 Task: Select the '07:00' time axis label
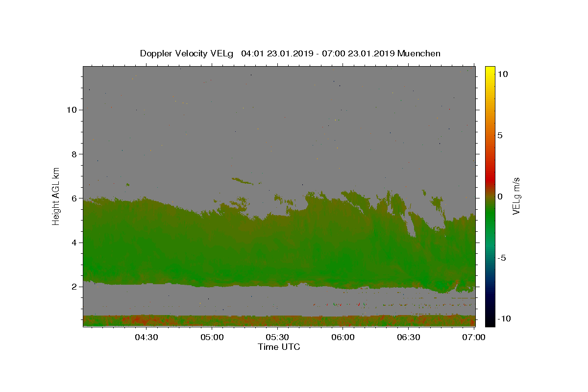click(x=474, y=337)
